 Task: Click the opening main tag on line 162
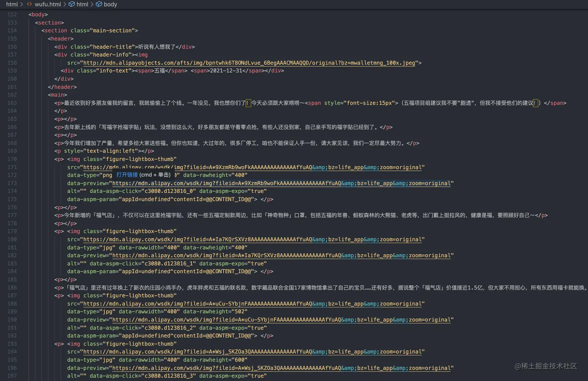coord(58,95)
